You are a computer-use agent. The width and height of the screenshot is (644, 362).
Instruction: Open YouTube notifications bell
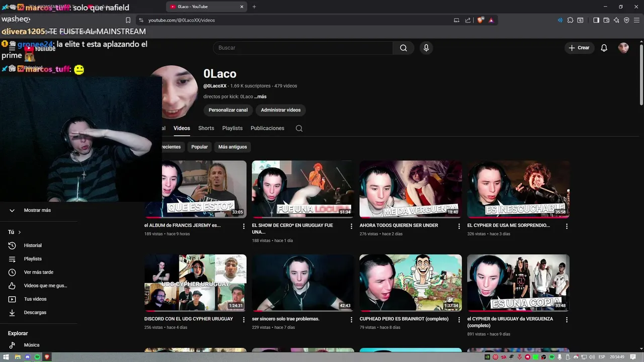(604, 48)
